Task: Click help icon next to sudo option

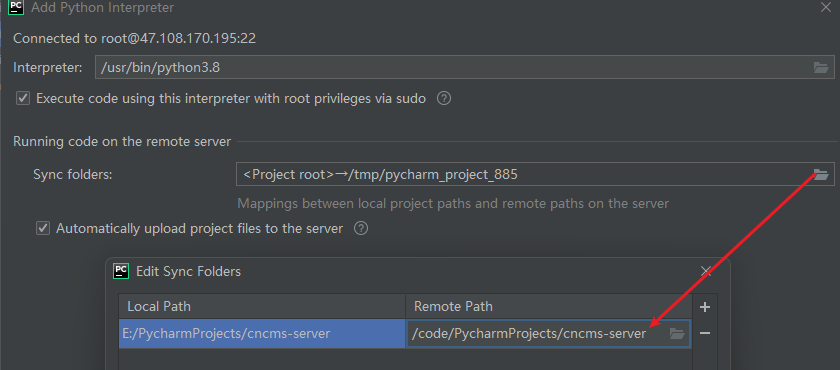Action: [x=444, y=99]
